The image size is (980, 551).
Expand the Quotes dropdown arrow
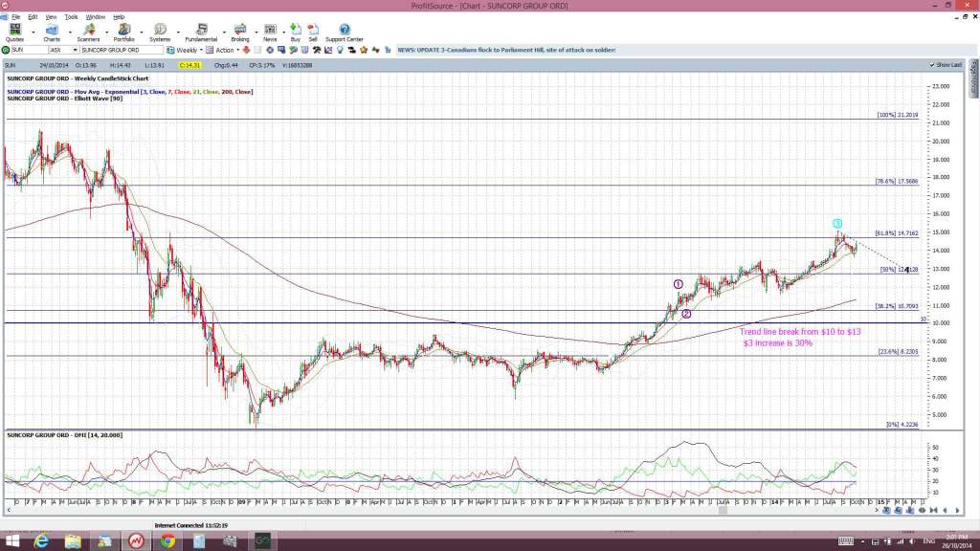[33, 32]
